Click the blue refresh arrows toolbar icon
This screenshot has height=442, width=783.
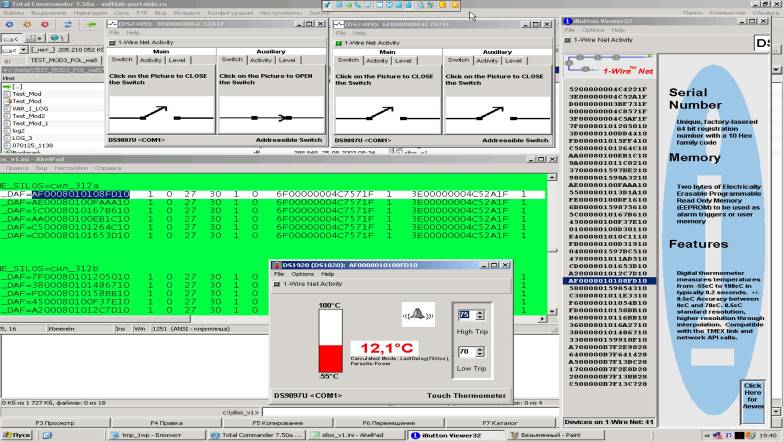67,24
